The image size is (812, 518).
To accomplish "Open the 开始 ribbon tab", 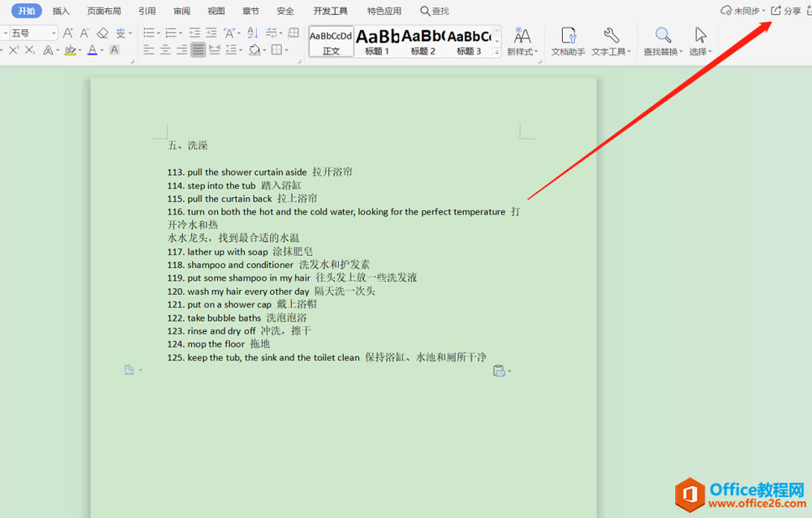I will click(27, 11).
